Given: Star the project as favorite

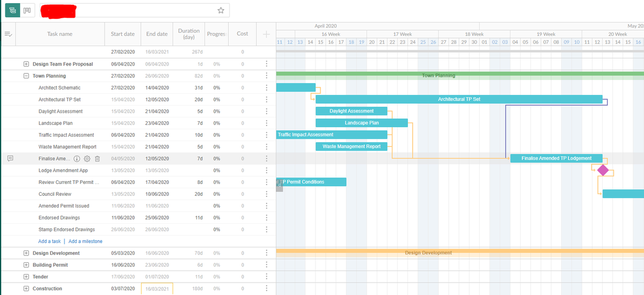Looking at the screenshot, I should coord(221,10).
